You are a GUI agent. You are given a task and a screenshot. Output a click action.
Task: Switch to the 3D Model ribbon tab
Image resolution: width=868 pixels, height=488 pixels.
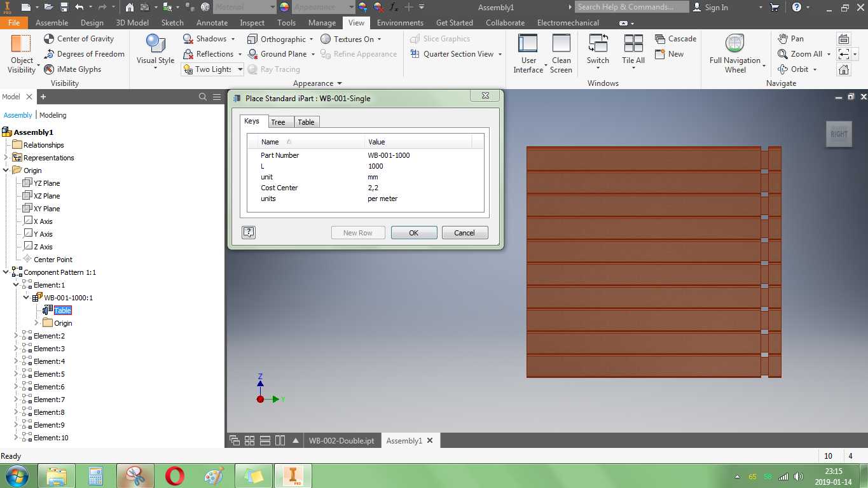(132, 23)
